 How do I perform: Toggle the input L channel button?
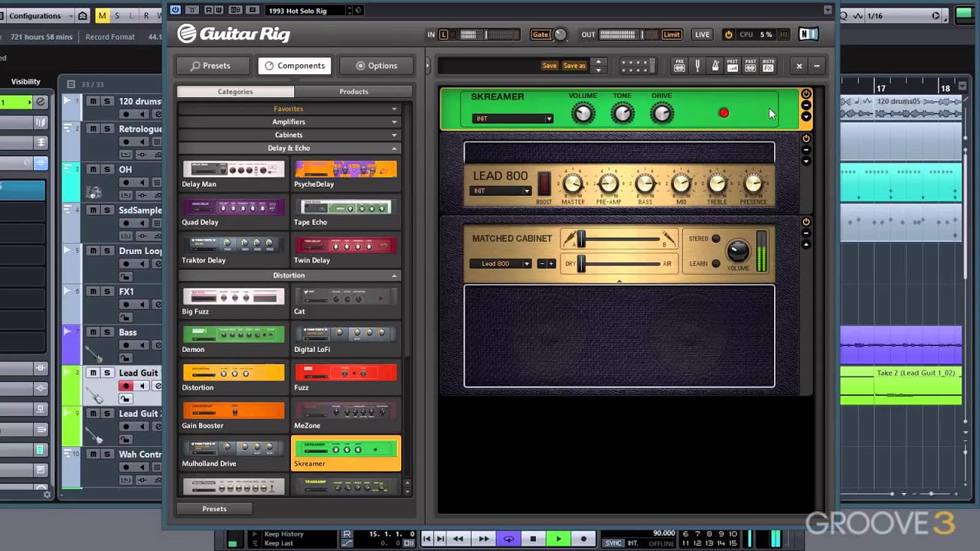pyautogui.click(x=444, y=34)
